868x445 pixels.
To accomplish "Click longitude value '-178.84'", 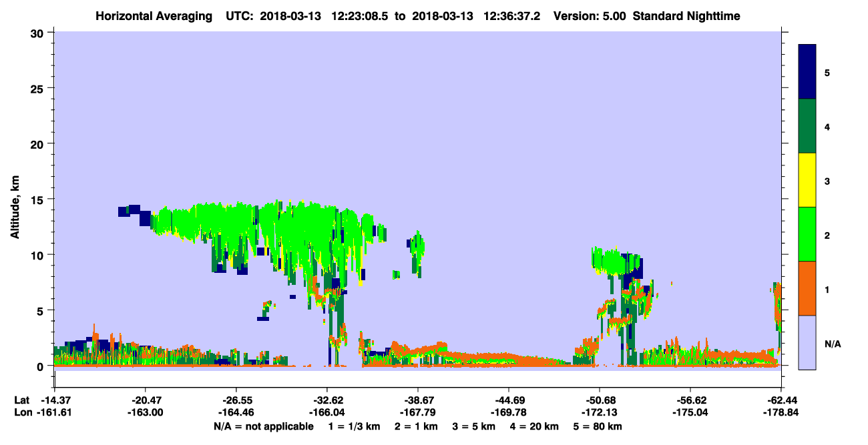I will coord(781,412).
